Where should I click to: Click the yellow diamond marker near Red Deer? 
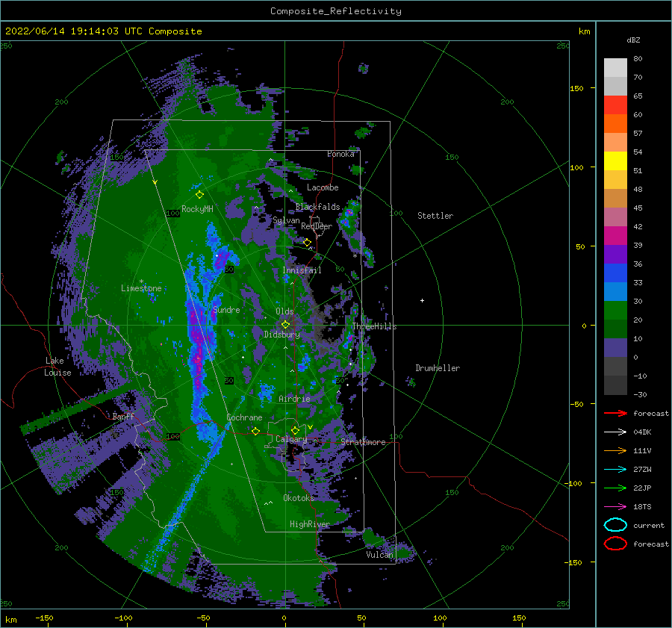pos(308,243)
